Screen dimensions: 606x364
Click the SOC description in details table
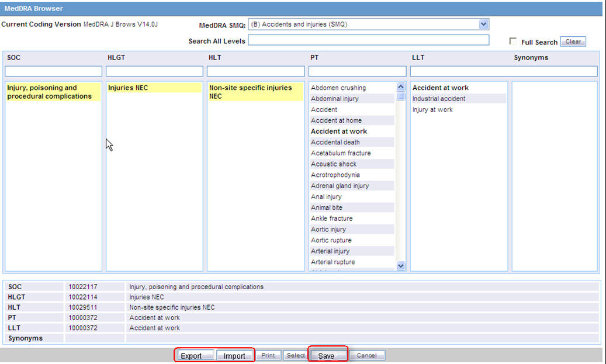click(x=196, y=287)
